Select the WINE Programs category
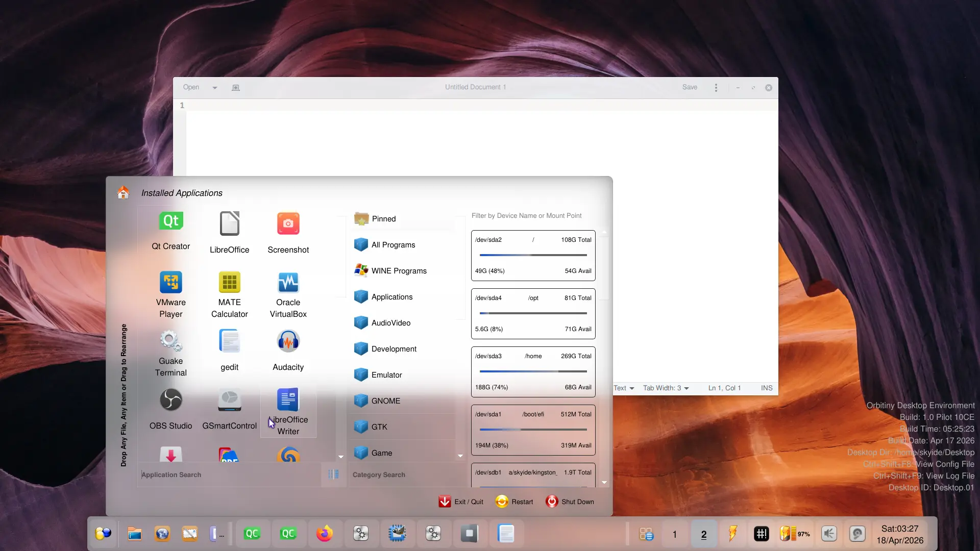This screenshot has height=551, width=980. (x=399, y=271)
